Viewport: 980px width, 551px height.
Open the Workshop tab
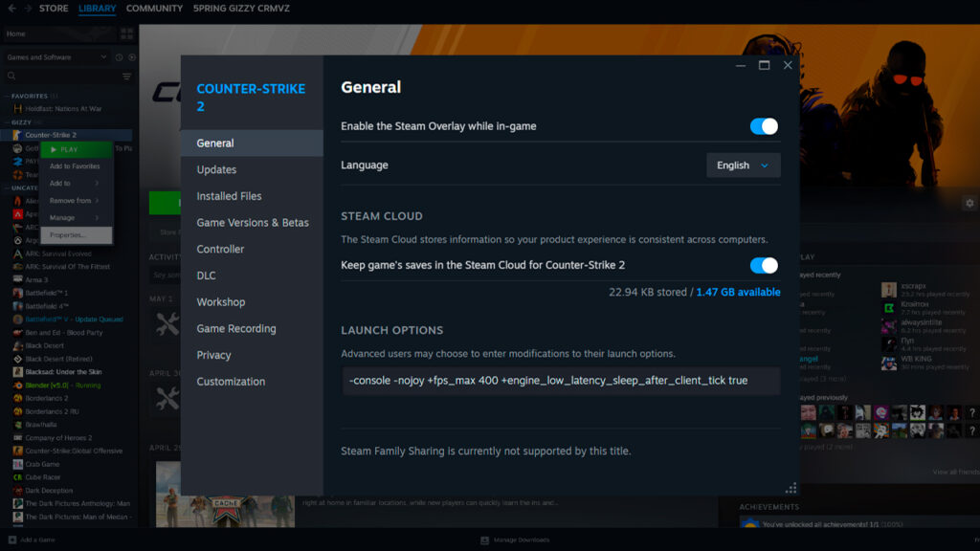[x=252, y=301]
